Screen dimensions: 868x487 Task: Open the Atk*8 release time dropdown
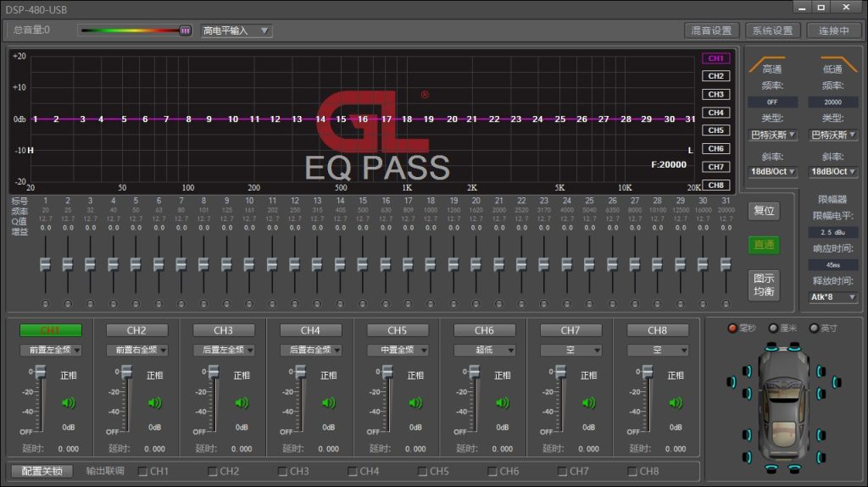[833, 297]
